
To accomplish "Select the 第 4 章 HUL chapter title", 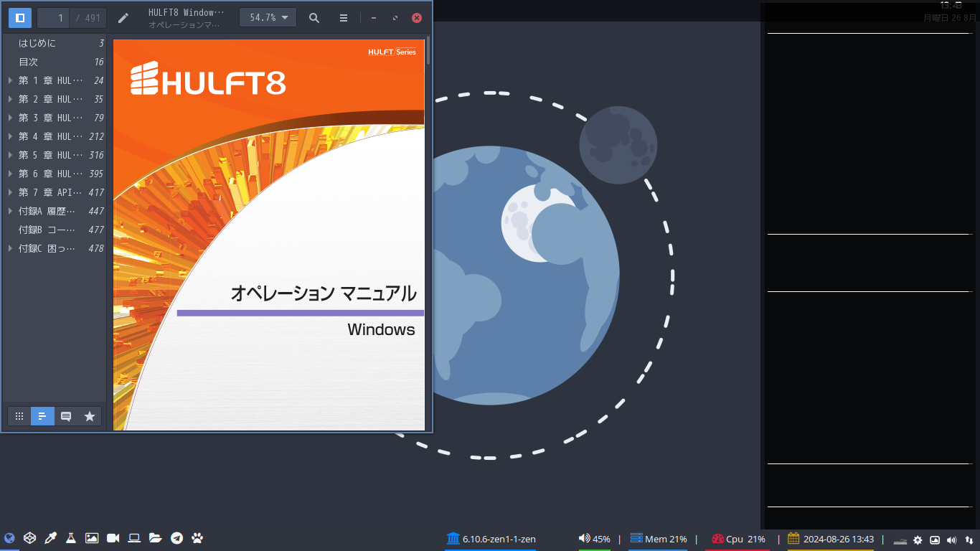I will 51,136.
